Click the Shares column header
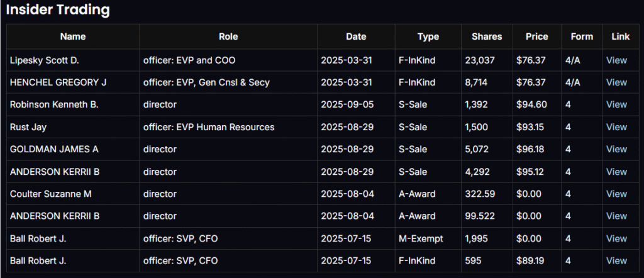The height and width of the screenshot is (278, 644). pyautogui.click(x=487, y=36)
